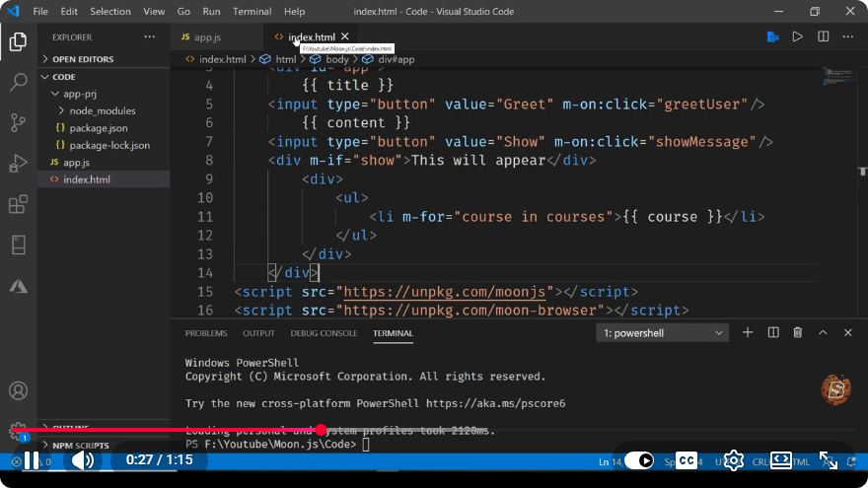868x488 pixels.
Task: Select the PROBLEMS panel tab
Action: [x=206, y=333]
